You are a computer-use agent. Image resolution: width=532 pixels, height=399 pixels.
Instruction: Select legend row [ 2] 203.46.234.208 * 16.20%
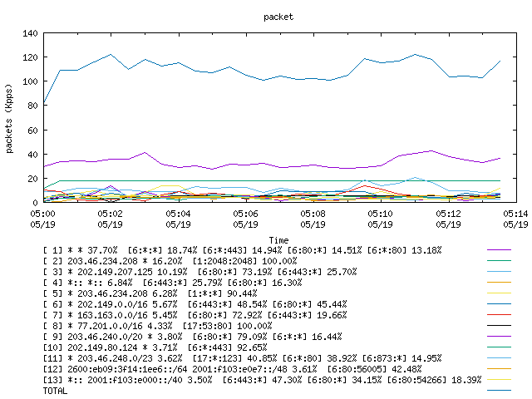(170, 261)
